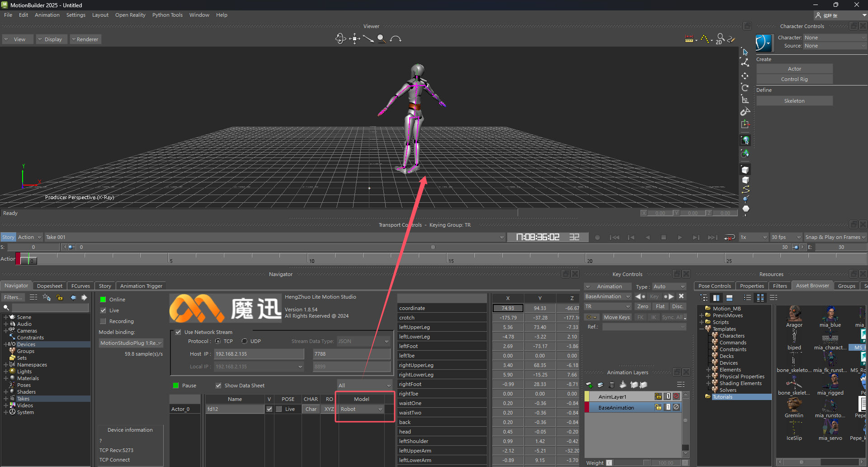
Task: Mute AnimLayer1 with the red circle icon
Action: 676,396
